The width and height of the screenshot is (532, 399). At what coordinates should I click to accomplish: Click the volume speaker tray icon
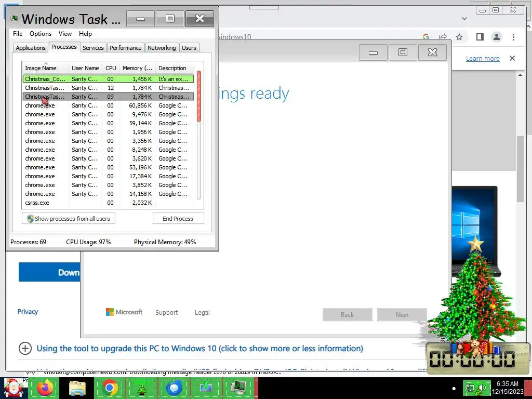pyautogui.click(x=483, y=388)
